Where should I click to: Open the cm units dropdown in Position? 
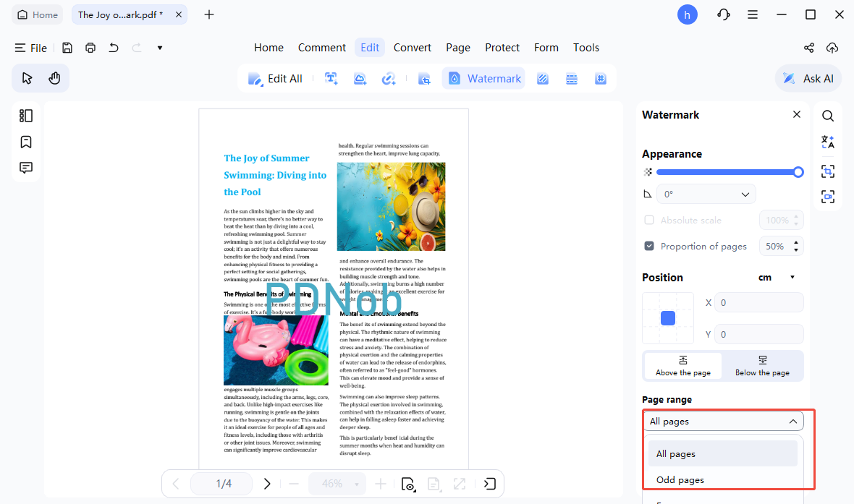pyautogui.click(x=776, y=277)
